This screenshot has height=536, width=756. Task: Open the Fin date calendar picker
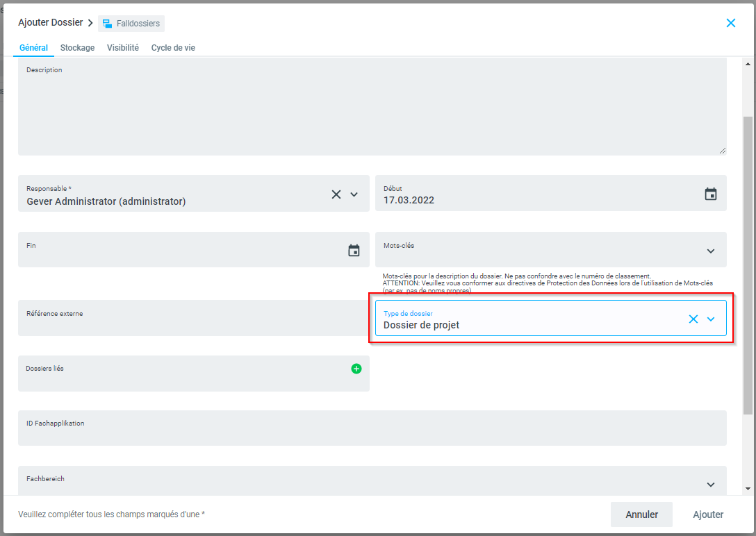tap(354, 251)
